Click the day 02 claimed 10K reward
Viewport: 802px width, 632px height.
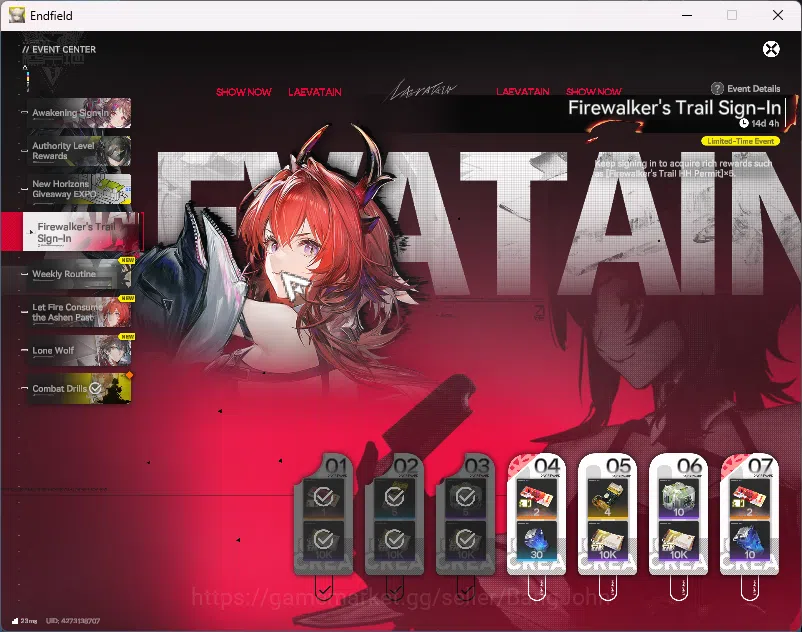pos(394,540)
